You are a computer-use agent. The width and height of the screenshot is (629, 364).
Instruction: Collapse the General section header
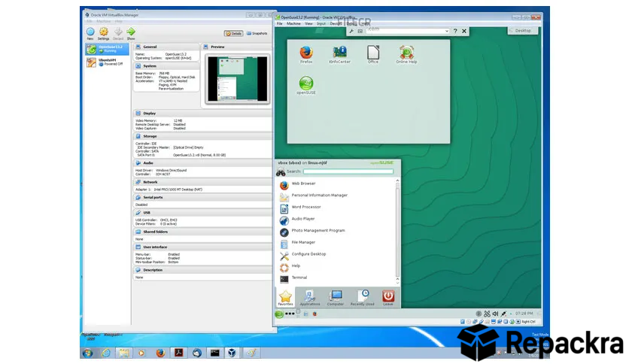click(x=166, y=47)
